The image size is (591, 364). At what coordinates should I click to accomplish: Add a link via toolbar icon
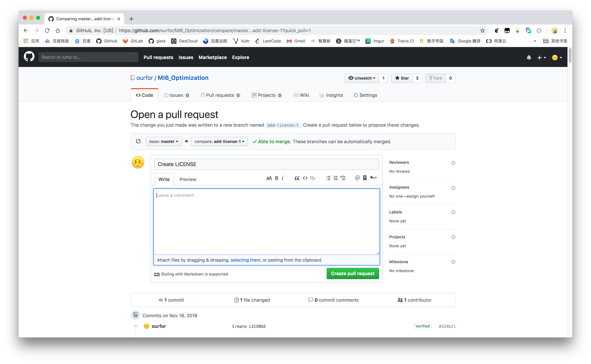(313, 178)
